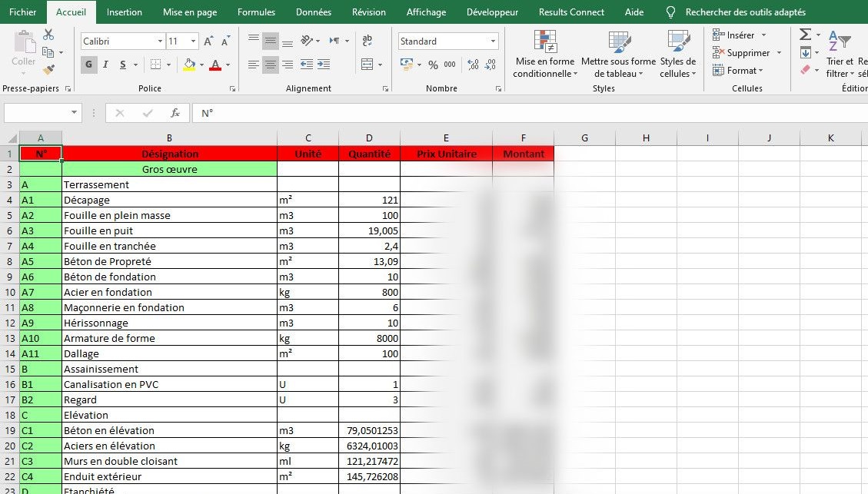The height and width of the screenshot is (494, 868).
Task: Open the underline style dropdown arrow
Action: [x=135, y=65]
